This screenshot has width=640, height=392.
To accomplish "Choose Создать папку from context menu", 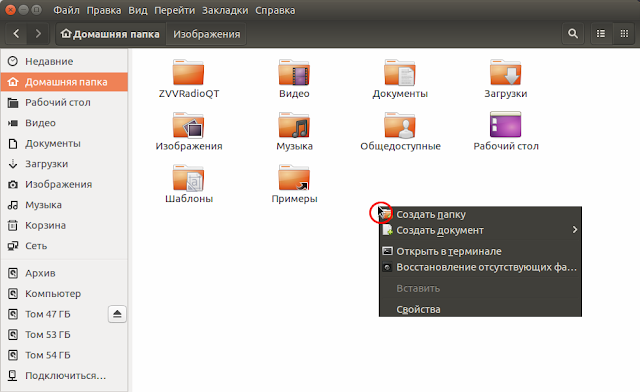I will pyautogui.click(x=480, y=214).
